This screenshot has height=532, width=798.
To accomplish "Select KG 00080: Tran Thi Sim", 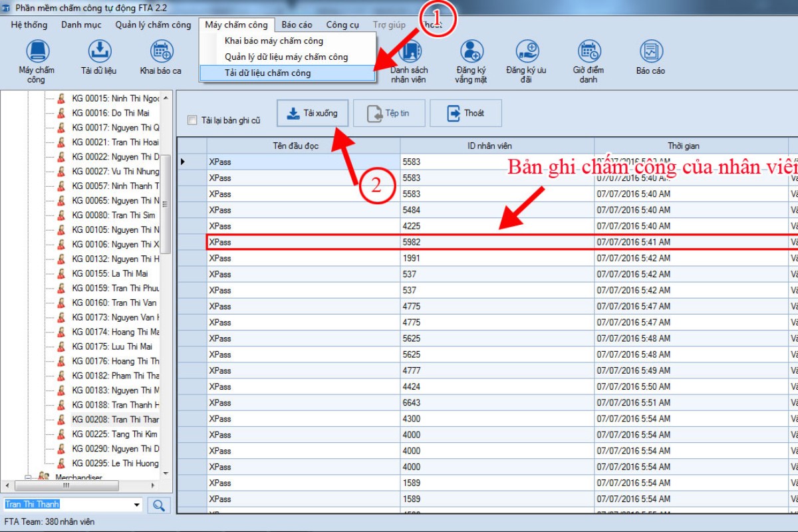I will pyautogui.click(x=113, y=215).
